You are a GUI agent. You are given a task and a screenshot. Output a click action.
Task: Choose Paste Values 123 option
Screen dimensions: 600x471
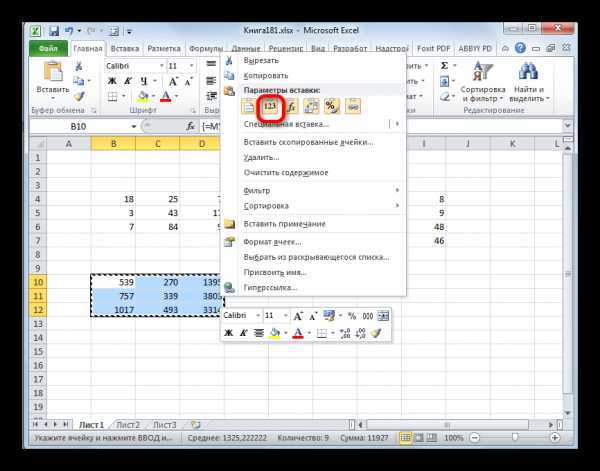[270, 106]
